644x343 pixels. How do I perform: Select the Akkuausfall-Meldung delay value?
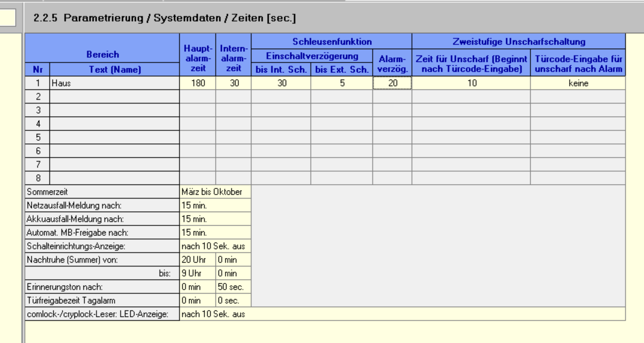click(x=215, y=219)
